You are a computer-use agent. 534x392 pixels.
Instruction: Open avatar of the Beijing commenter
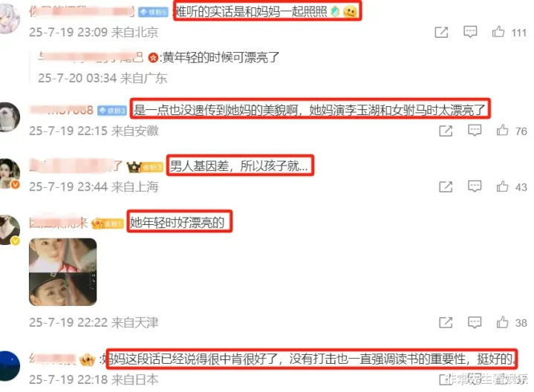click(x=10, y=19)
